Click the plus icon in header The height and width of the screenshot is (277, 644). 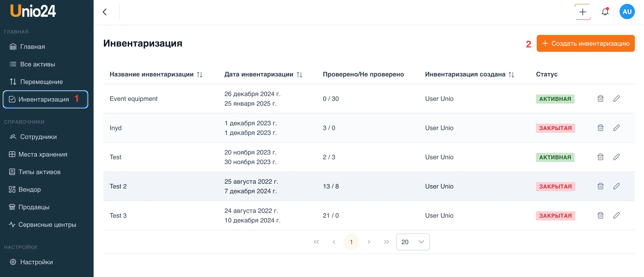(x=583, y=12)
